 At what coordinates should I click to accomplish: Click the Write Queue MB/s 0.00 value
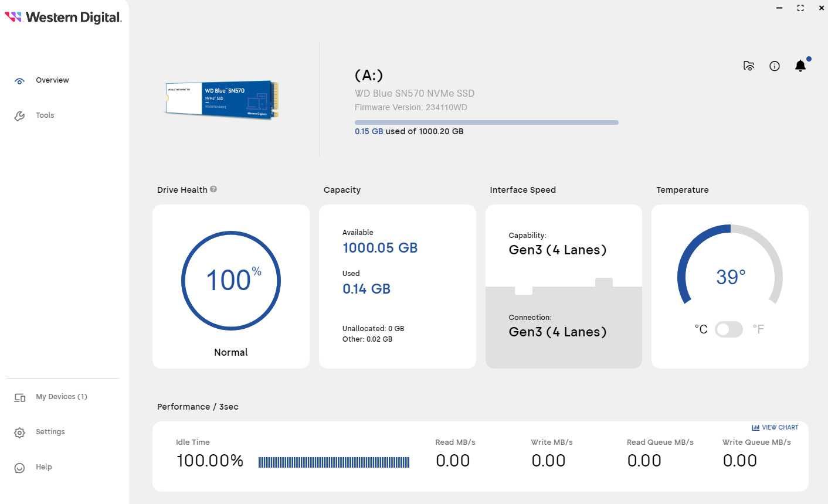click(x=739, y=461)
